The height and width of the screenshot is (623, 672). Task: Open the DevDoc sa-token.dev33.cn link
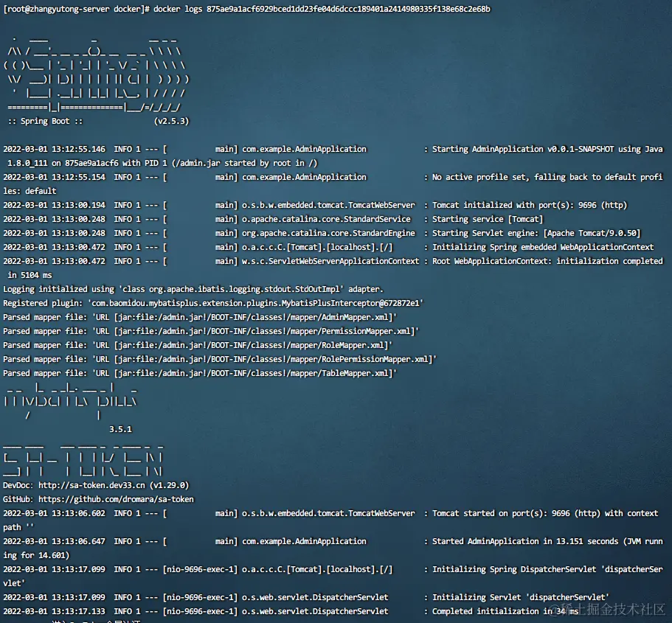[x=91, y=485]
